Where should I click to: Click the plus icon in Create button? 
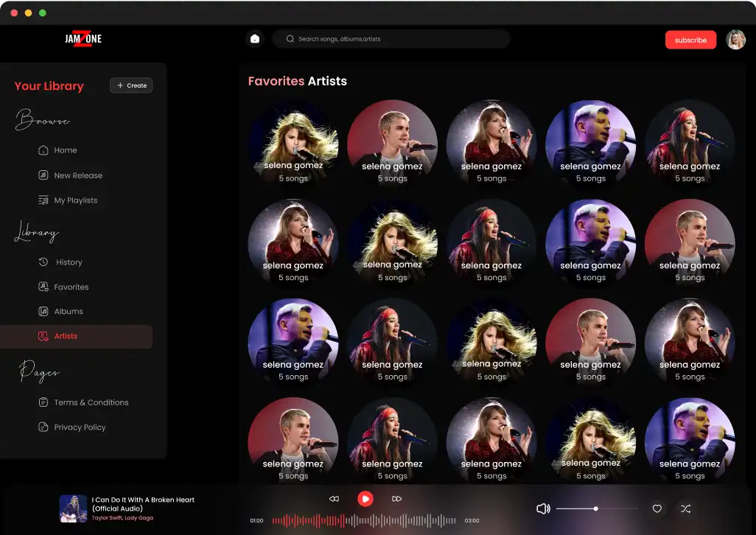pyautogui.click(x=120, y=85)
